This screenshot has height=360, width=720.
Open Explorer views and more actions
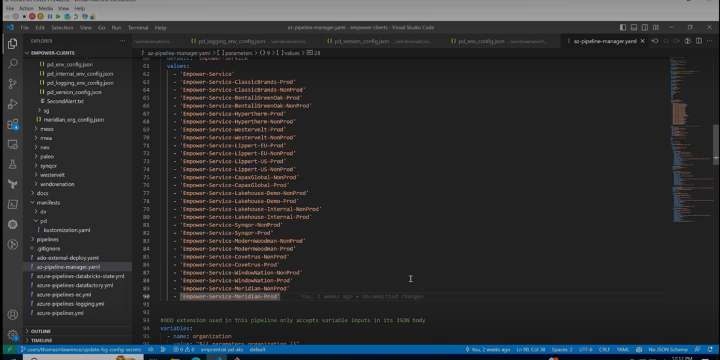pos(122,41)
